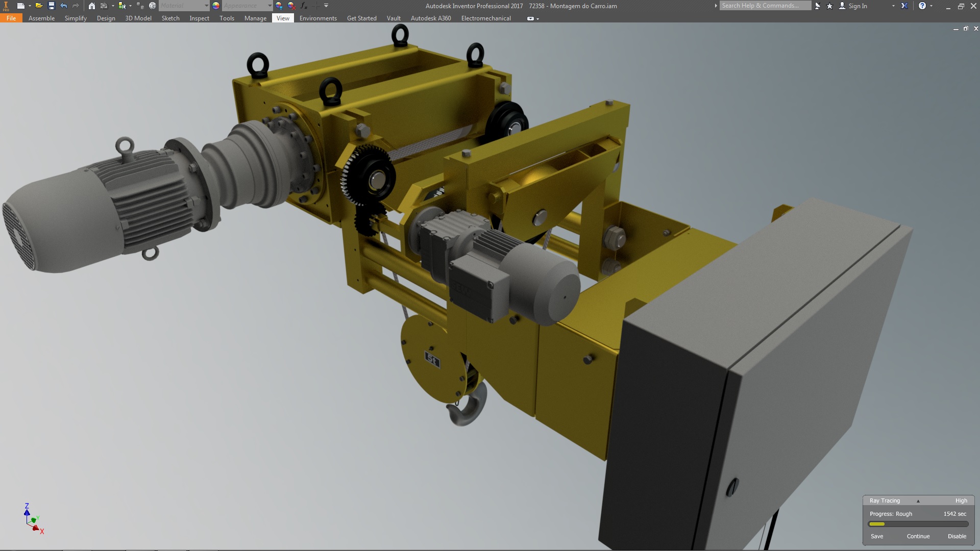980x551 pixels.
Task: Click the Save icon in the quick access toolbar
Action: click(x=51, y=6)
